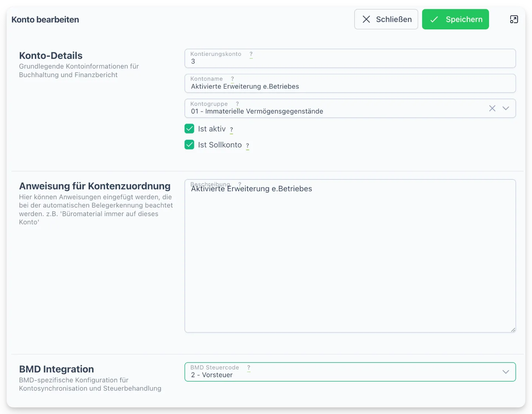Click the Beschreibung textarea resize handle
The height and width of the screenshot is (414, 532).
[x=513, y=330]
